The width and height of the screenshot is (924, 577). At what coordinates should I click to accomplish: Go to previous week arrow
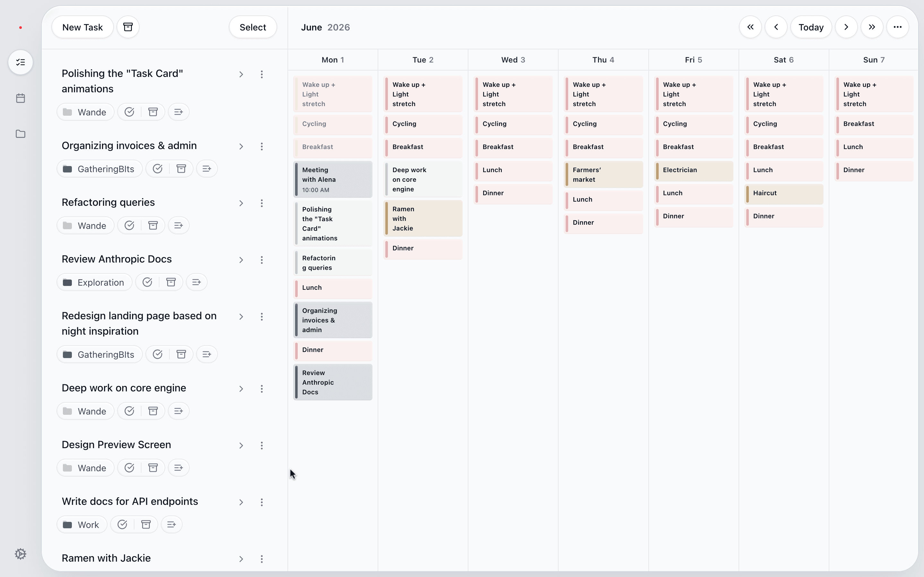(776, 27)
